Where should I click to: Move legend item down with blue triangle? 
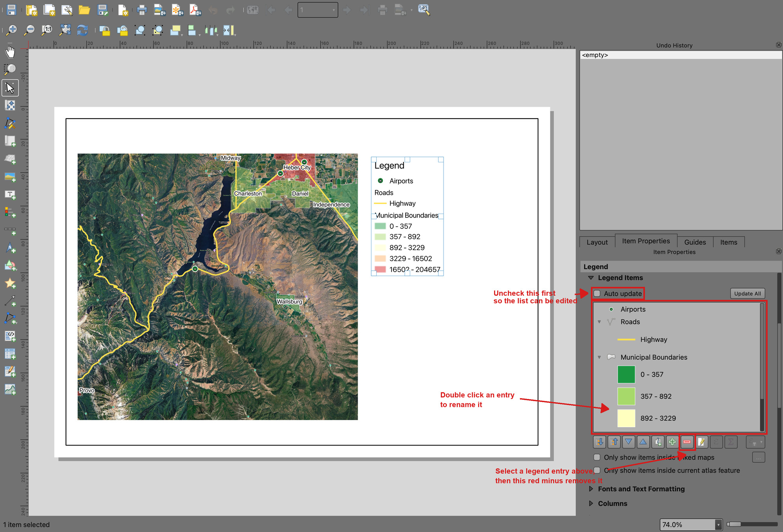click(x=628, y=442)
